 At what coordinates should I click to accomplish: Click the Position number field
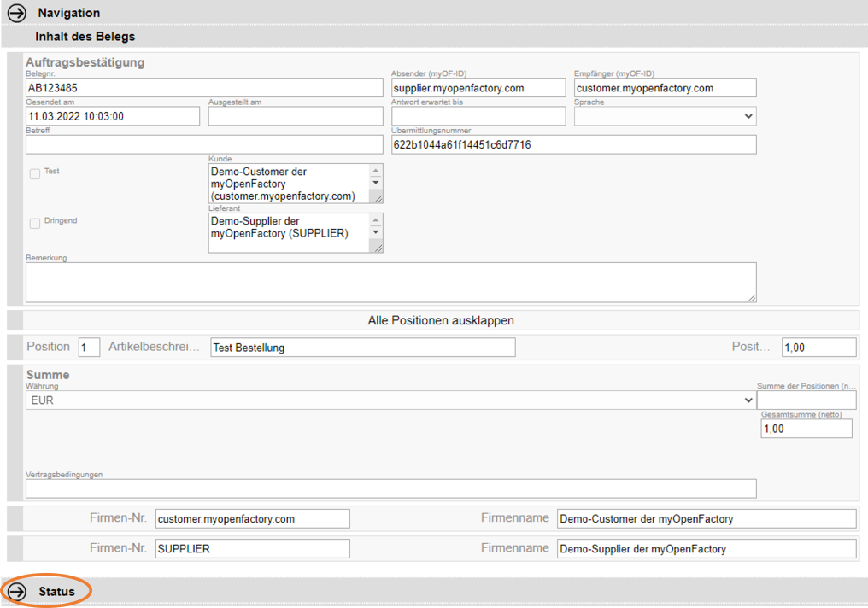point(89,348)
